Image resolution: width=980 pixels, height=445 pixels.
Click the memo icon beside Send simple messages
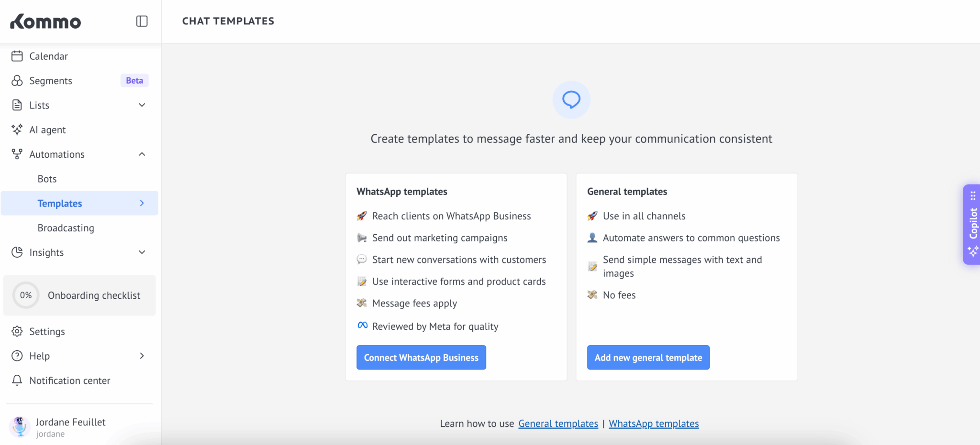pyautogui.click(x=592, y=266)
